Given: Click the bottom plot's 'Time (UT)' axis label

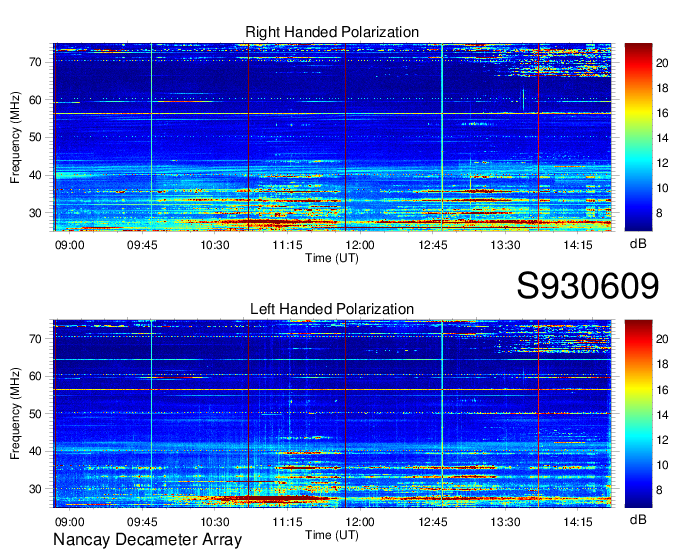Looking at the screenshot, I should 332,535.
